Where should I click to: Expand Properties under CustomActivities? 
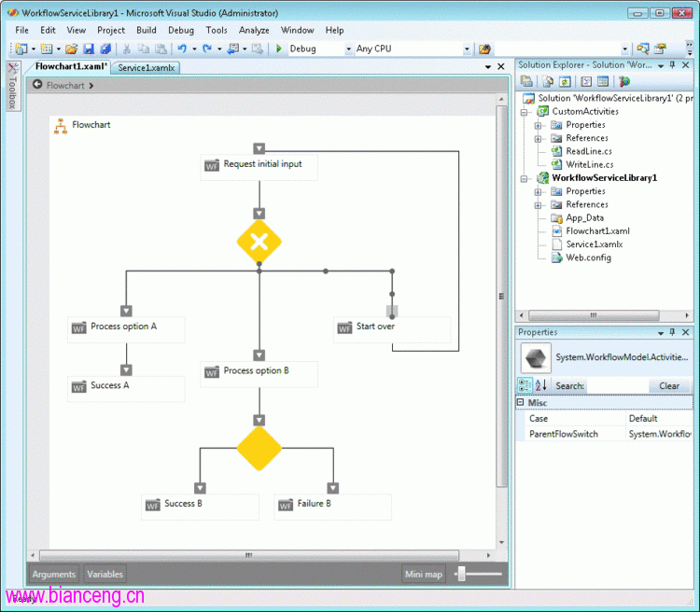click(x=538, y=125)
